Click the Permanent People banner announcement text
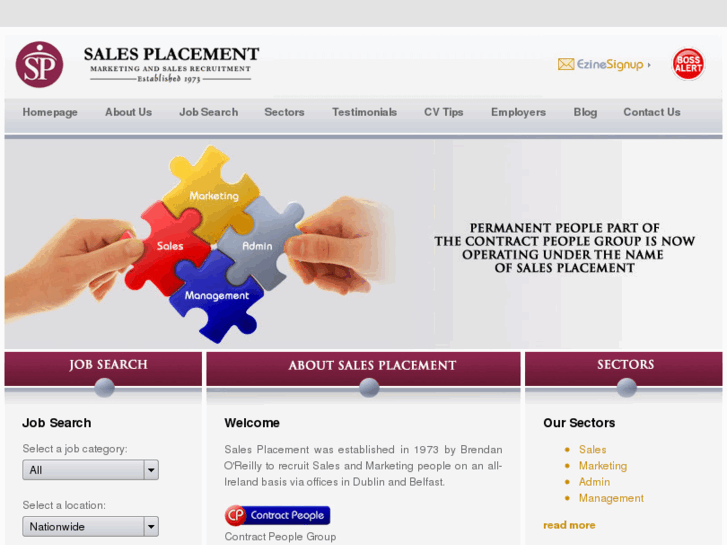The height and width of the screenshot is (545, 727). (564, 248)
